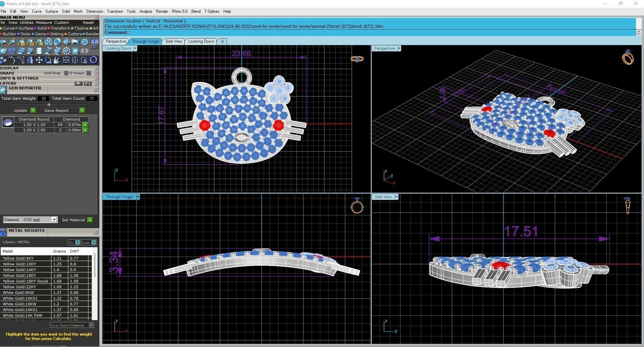Viewport: 644px width, 347px height.
Task: Toggle the Layers oval shade button
Action: coord(78,83)
